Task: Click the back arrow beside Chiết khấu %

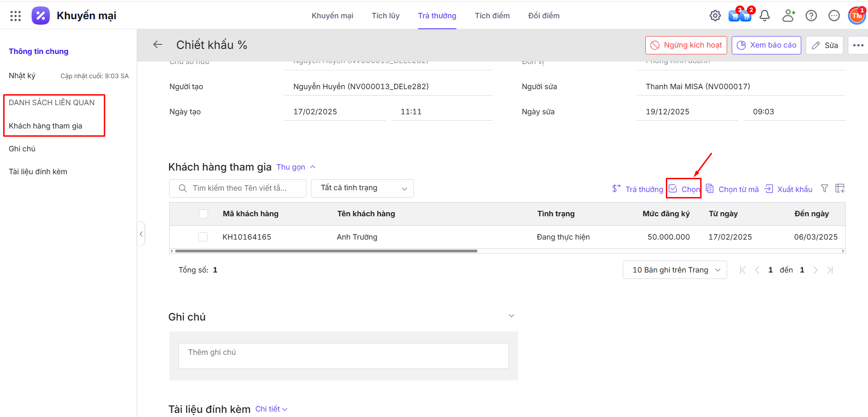Action: 158,45
